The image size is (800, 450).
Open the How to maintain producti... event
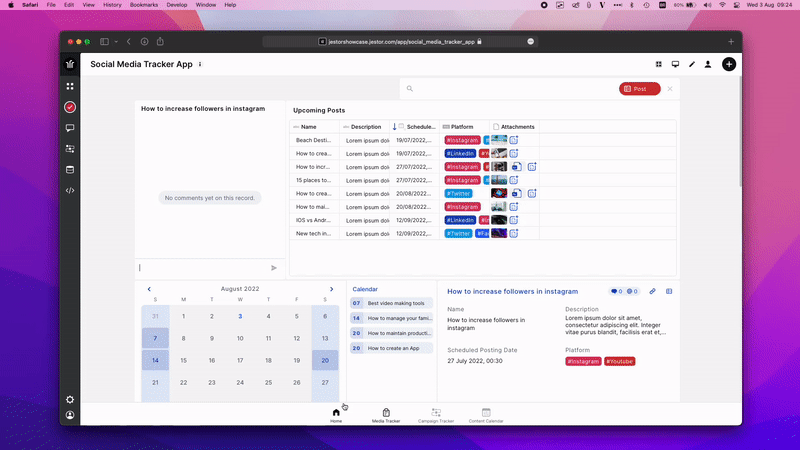pos(391,333)
